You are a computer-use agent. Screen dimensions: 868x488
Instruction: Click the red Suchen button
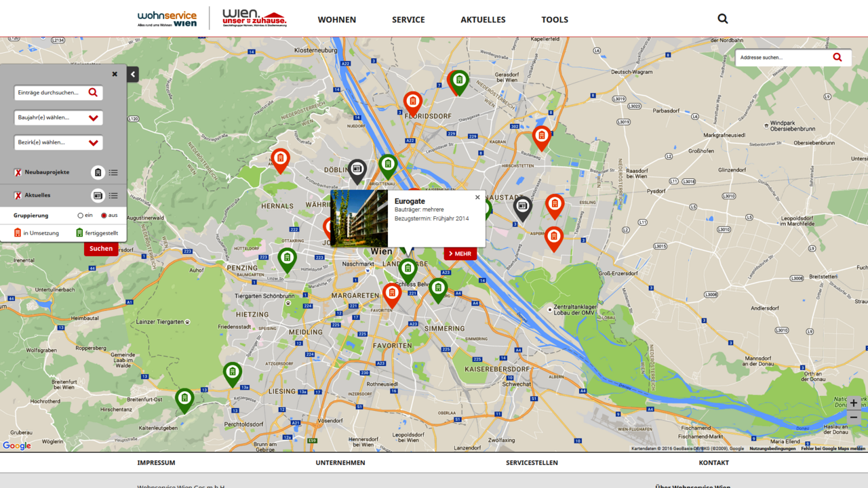(x=101, y=249)
